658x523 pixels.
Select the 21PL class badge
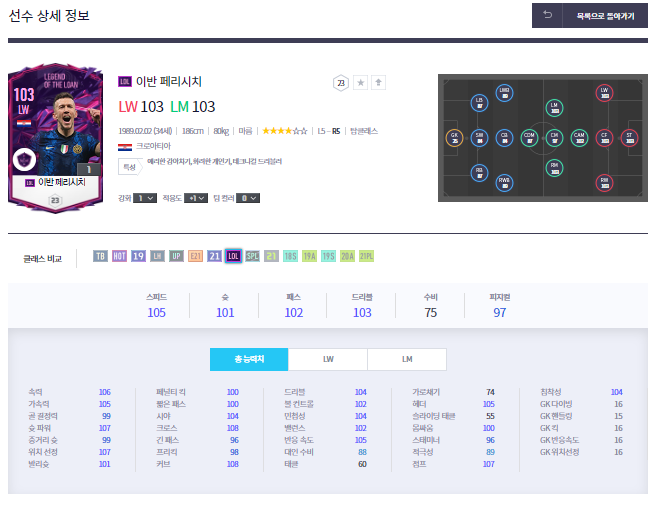pos(366,256)
